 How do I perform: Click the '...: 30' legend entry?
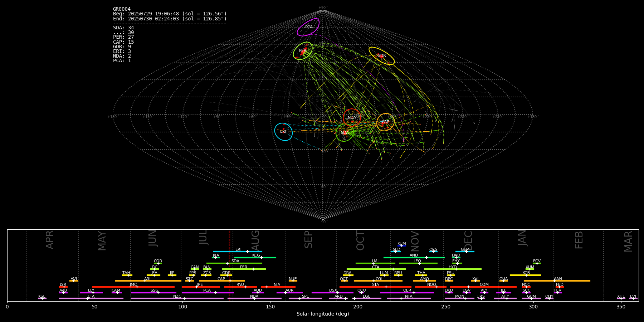click(x=123, y=33)
